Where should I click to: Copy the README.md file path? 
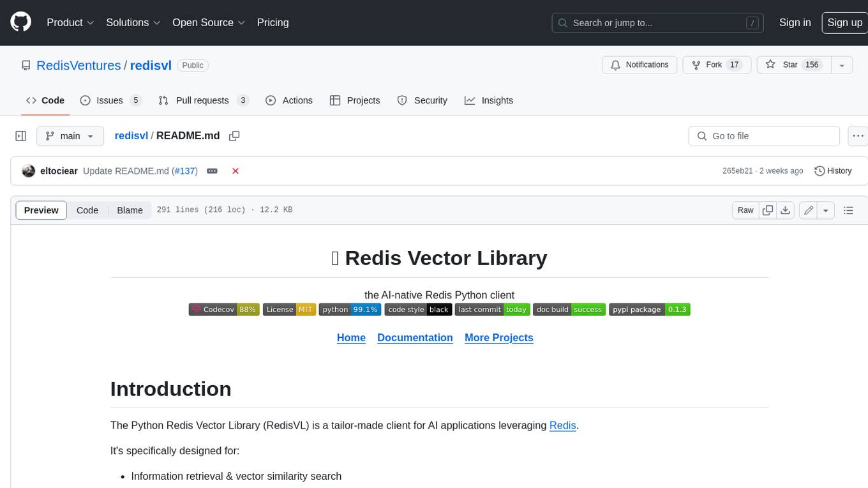pyautogui.click(x=234, y=136)
